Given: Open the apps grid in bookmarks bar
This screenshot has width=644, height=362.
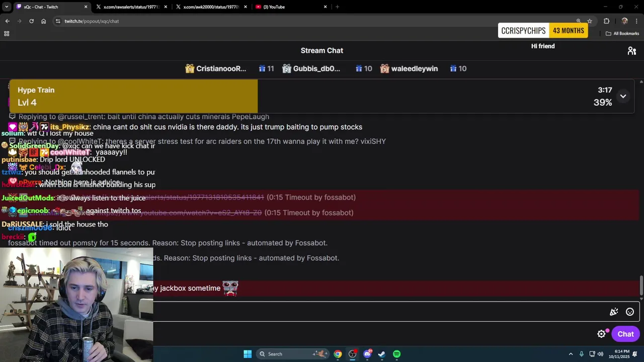Looking at the screenshot, I should click(x=7, y=34).
